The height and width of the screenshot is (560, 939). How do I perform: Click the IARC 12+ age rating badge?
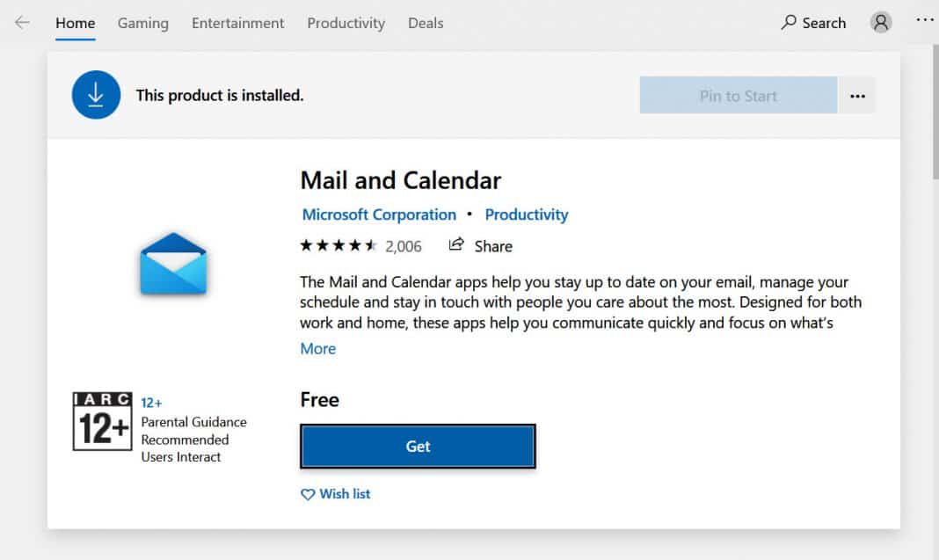pos(102,422)
